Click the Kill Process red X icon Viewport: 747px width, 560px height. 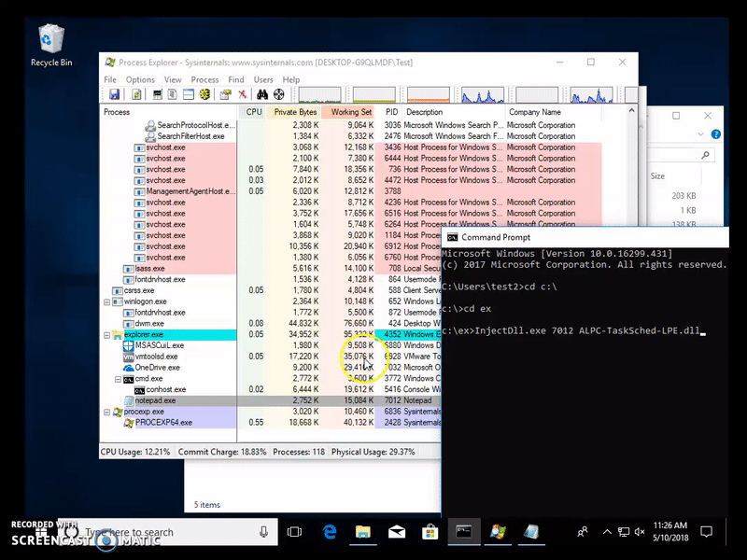pyautogui.click(x=243, y=94)
